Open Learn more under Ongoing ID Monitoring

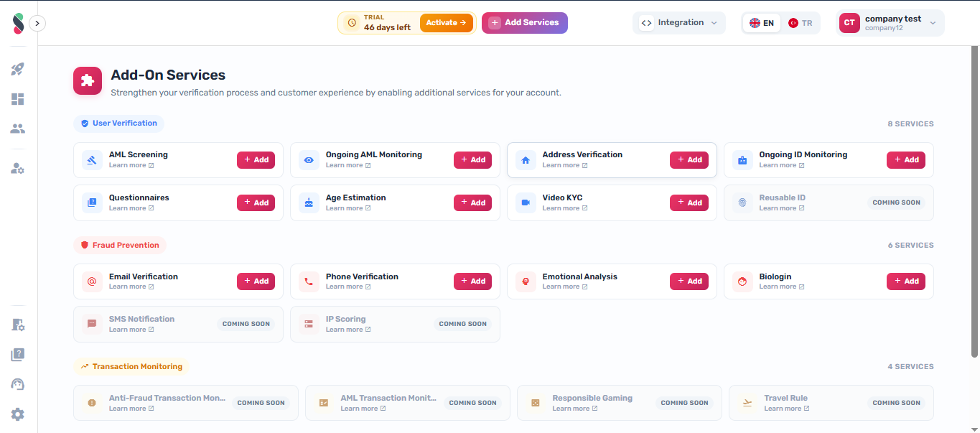coord(782,165)
